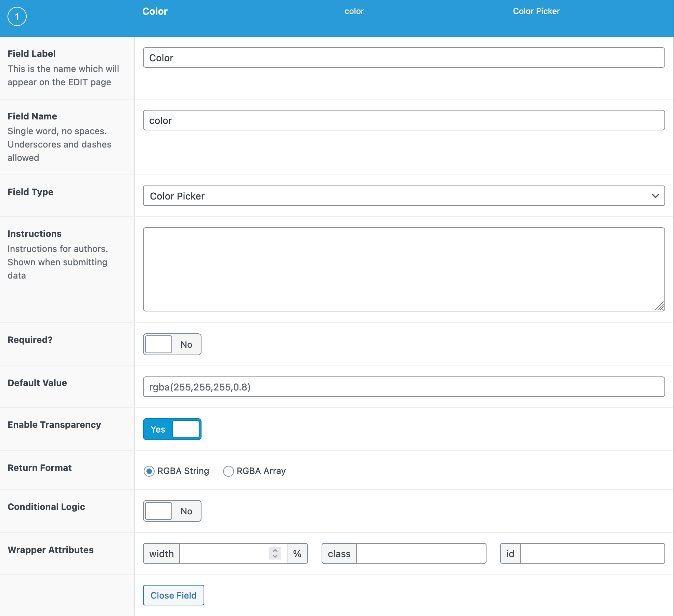The width and height of the screenshot is (674, 616).
Task: Click the Color Picker type in the header bar
Action: pyautogui.click(x=536, y=11)
